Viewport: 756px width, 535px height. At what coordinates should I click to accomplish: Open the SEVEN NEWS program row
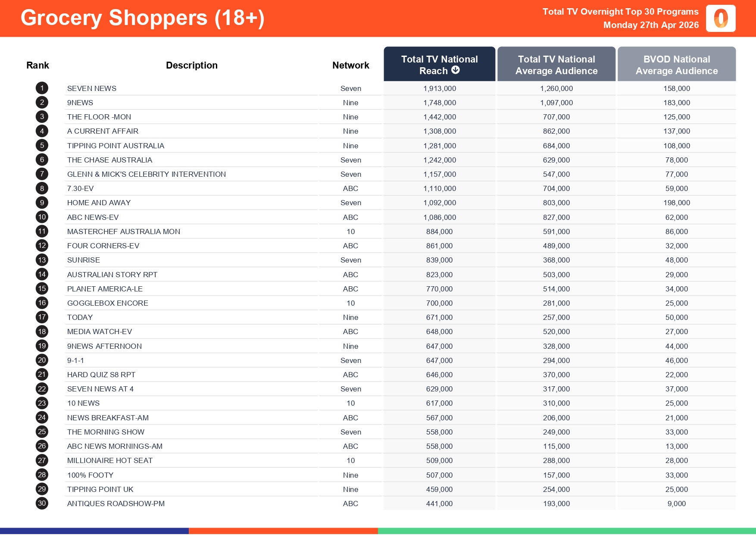pos(92,88)
